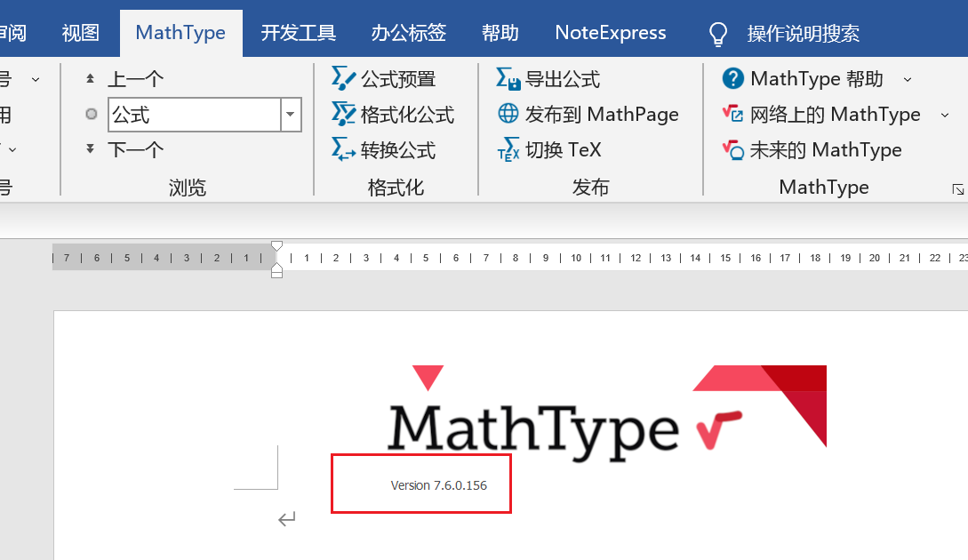Click the 下一个 button label
The height and width of the screenshot is (560, 968).
tap(136, 149)
